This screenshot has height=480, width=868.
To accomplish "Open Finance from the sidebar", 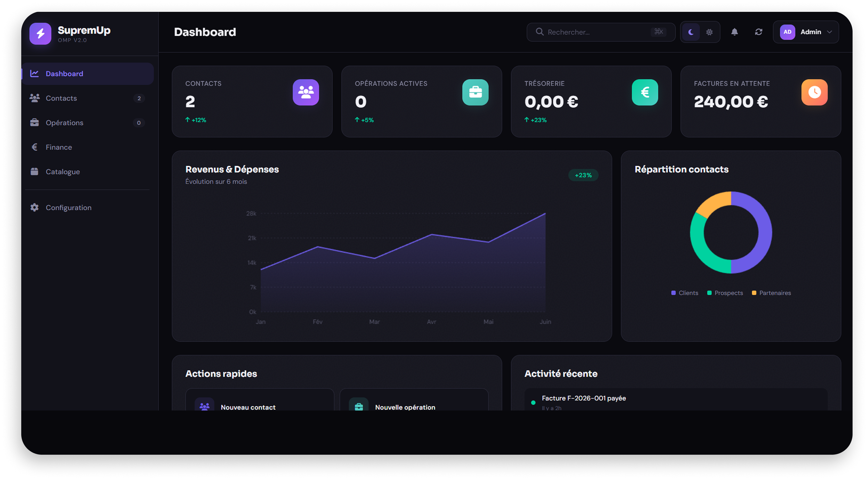I will point(59,147).
